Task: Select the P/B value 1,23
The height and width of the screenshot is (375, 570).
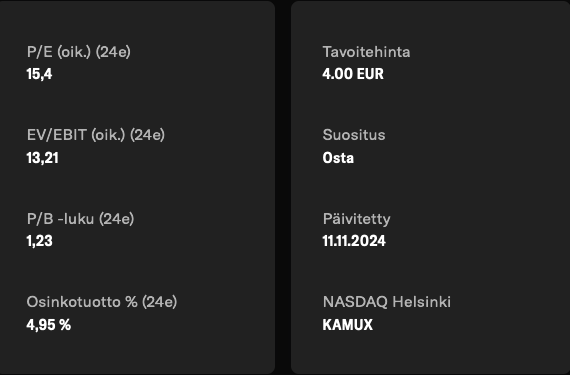Action: point(39,241)
